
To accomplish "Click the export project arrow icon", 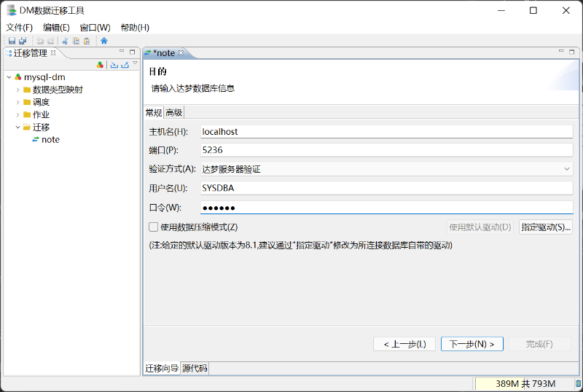I will pyautogui.click(x=125, y=65).
